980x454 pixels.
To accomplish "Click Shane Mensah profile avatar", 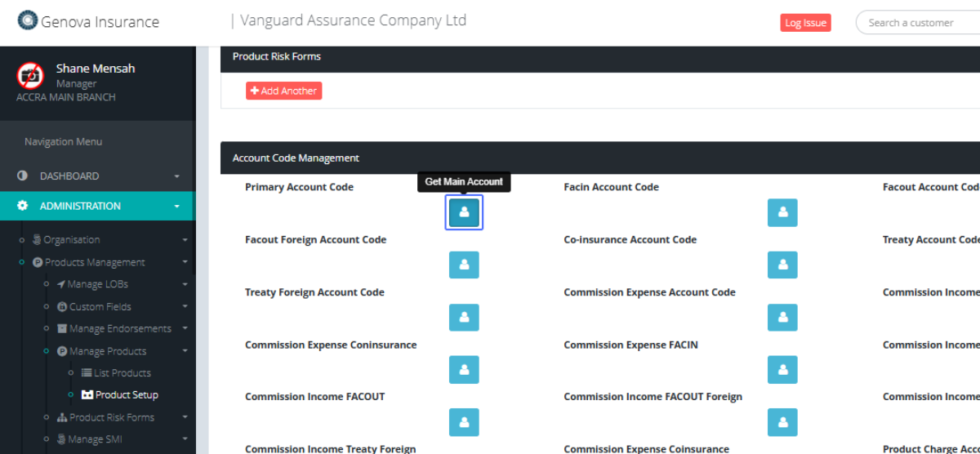I will [31, 76].
